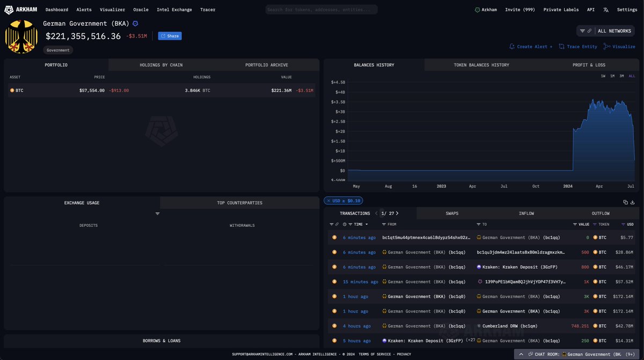Copy transactions with the copy icon
The image size is (644, 360).
point(626,202)
